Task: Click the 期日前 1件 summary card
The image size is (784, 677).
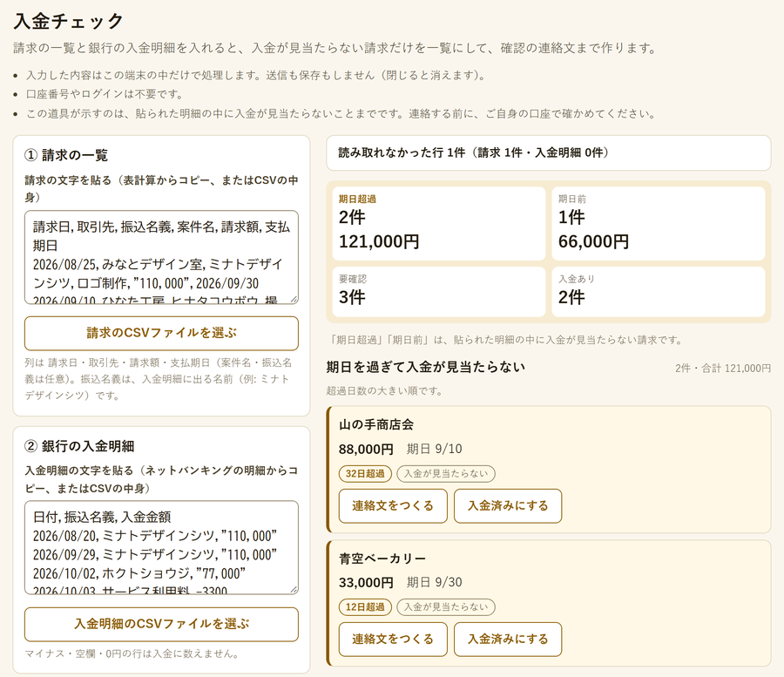Action: pos(658,223)
